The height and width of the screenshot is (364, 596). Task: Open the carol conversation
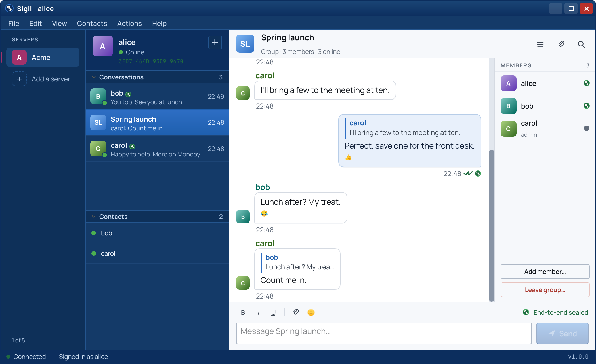click(x=157, y=149)
